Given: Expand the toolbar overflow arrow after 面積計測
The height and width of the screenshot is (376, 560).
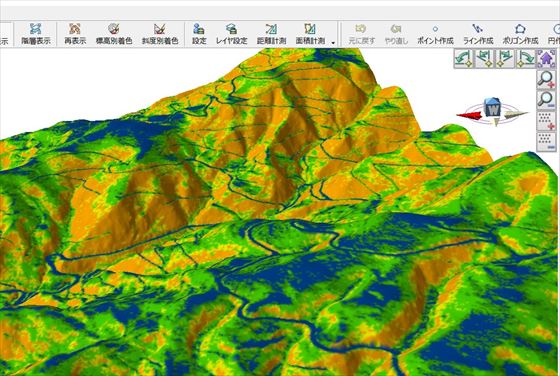Looking at the screenshot, I should [x=333, y=43].
